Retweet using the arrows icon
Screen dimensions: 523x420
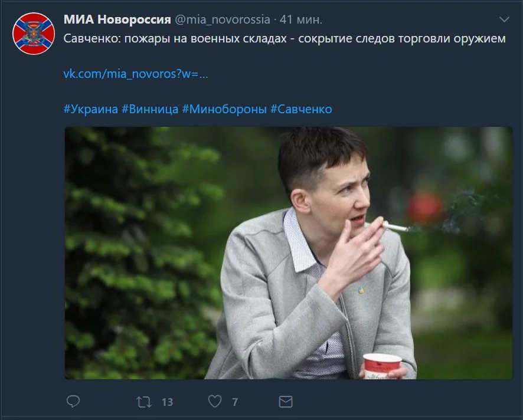pos(144,402)
